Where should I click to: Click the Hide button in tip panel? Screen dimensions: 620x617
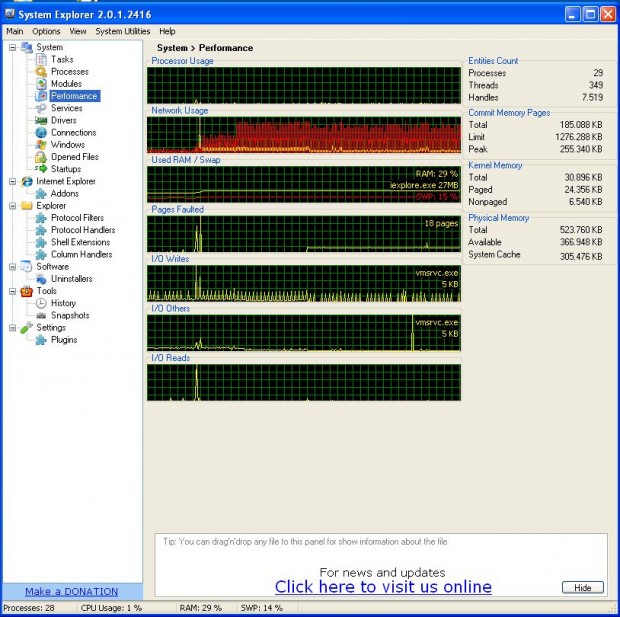click(583, 587)
